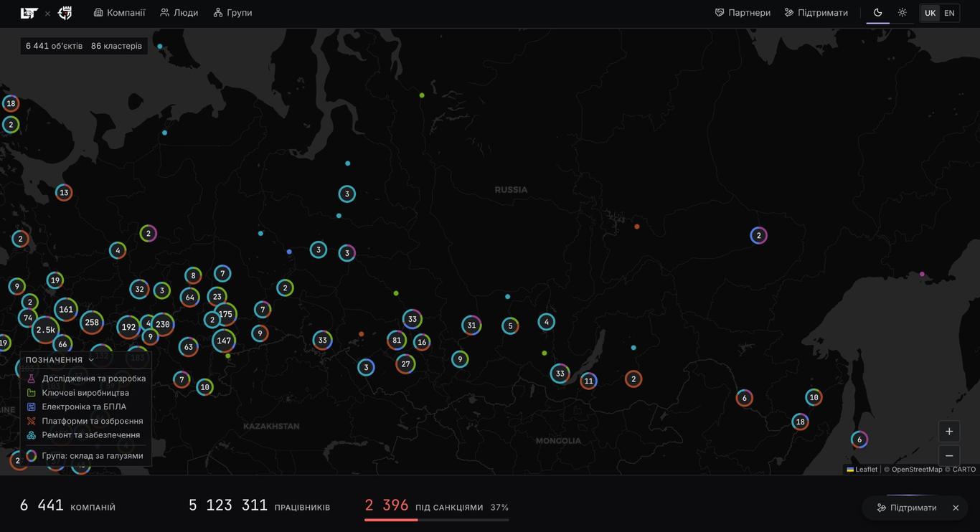Select the cluster marker labeled 81
Viewport: 980px width, 532px height.
pyautogui.click(x=397, y=340)
